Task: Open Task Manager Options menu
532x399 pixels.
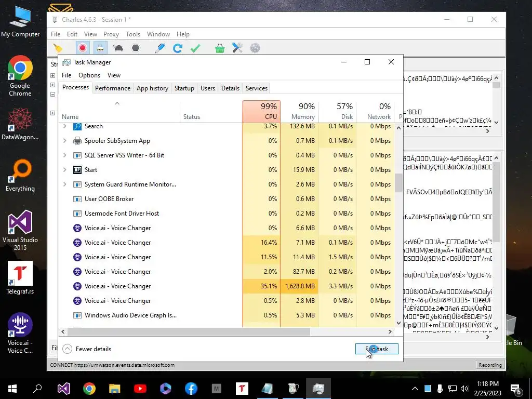Action: (x=89, y=75)
